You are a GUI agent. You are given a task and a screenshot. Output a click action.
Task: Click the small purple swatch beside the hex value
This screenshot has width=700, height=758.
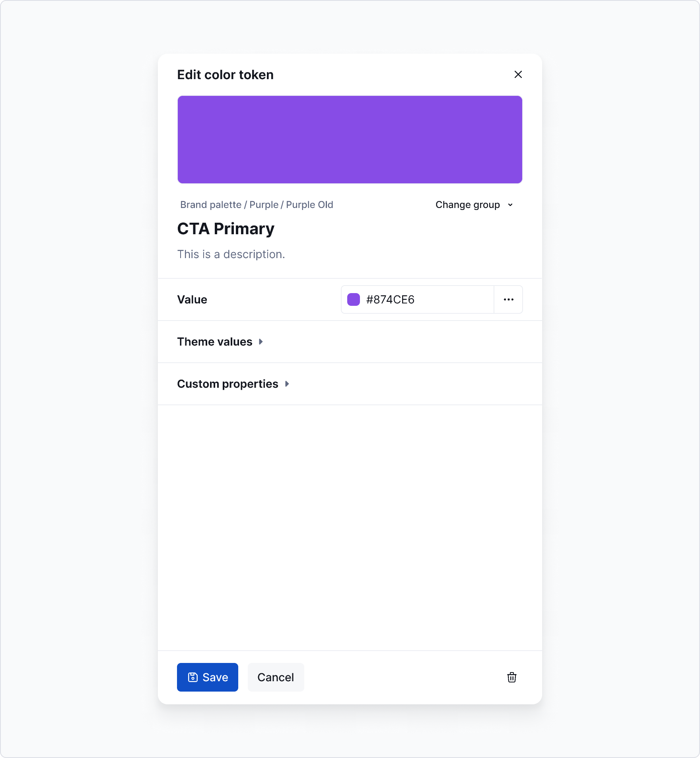click(x=354, y=299)
